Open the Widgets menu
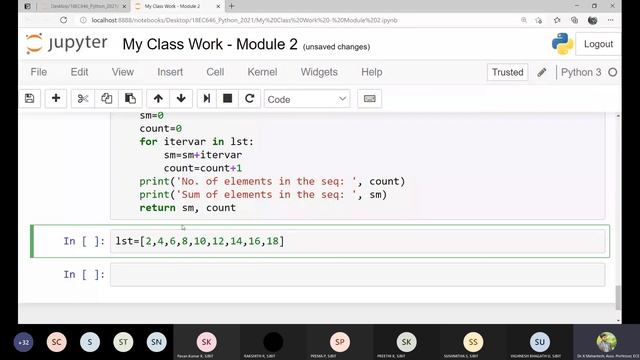 [319, 72]
